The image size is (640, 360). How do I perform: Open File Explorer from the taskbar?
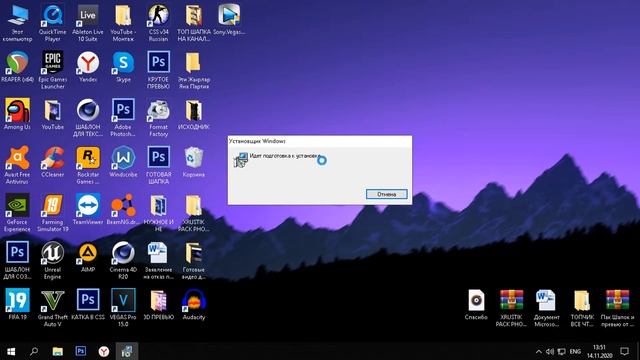point(58,351)
